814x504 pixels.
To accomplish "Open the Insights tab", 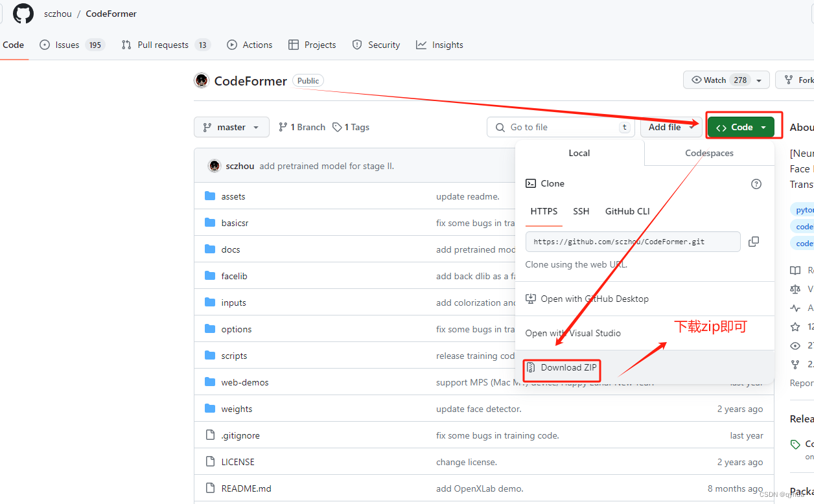I will coord(439,45).
